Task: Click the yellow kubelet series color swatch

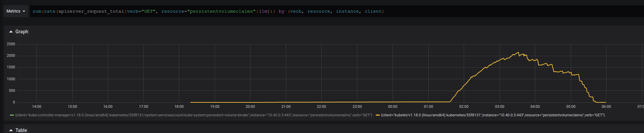Action: point(378,115)
